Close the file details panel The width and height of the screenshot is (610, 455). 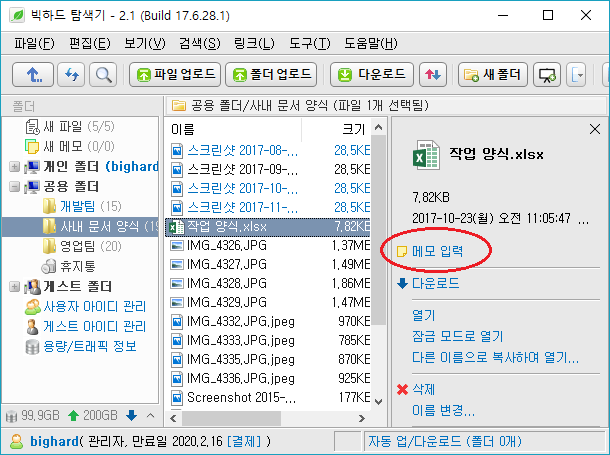click(x=595, y=129)
